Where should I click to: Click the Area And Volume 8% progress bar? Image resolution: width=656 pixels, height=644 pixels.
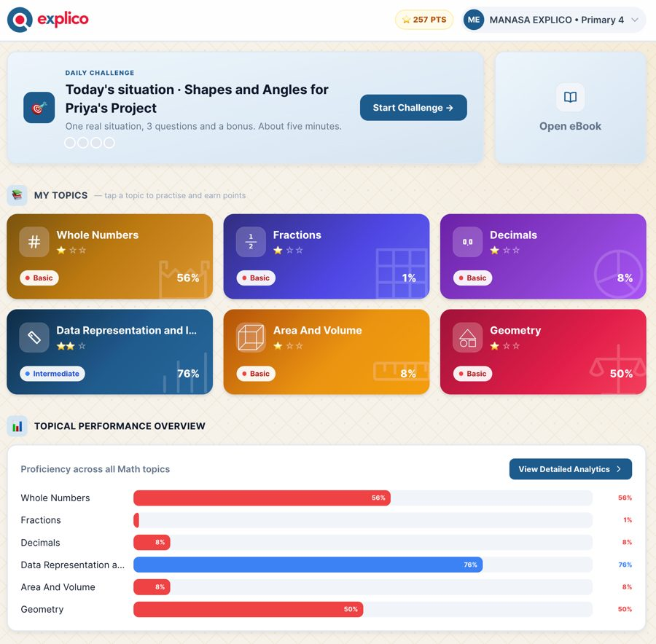152,587
